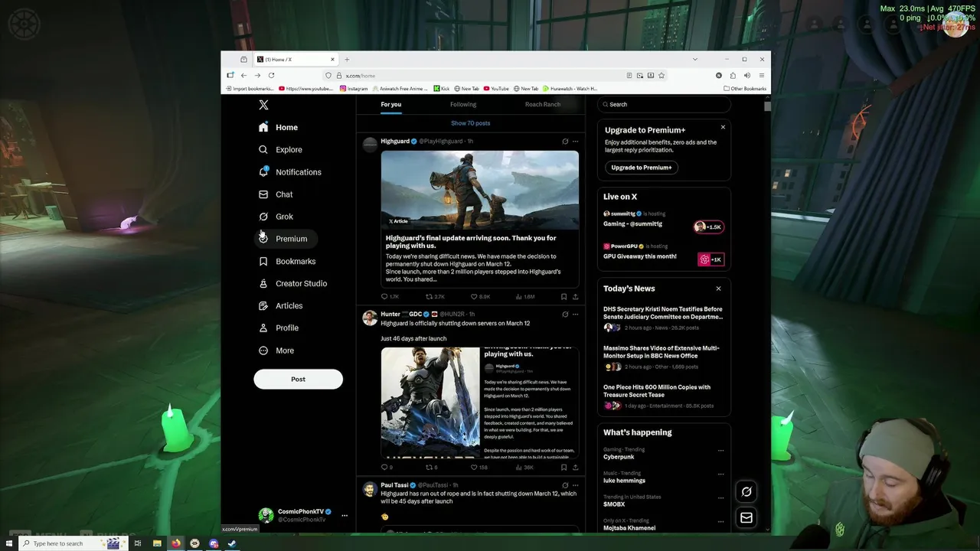Switch to the Following tab
The height and width of the screenshot is (551, 980).
(x=463, y=105)
